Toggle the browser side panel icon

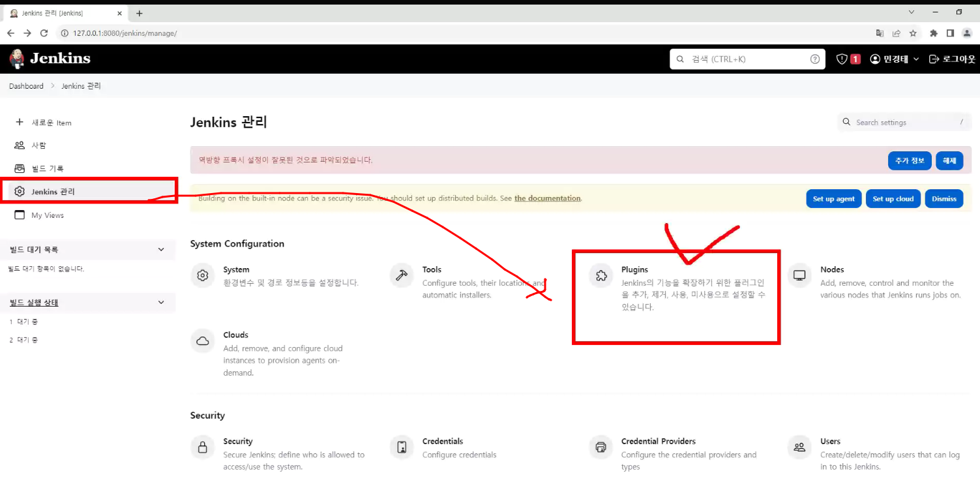point(950,33)
